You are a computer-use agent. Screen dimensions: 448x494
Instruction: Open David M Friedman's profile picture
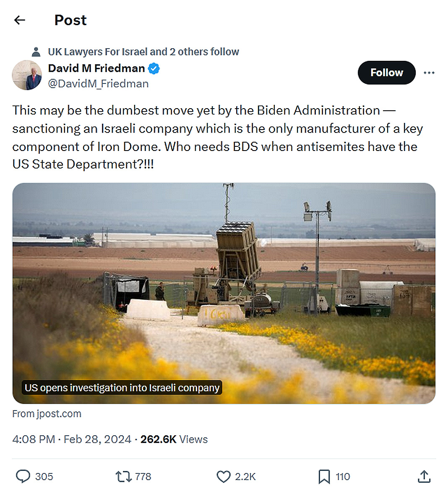click(27, 75)
